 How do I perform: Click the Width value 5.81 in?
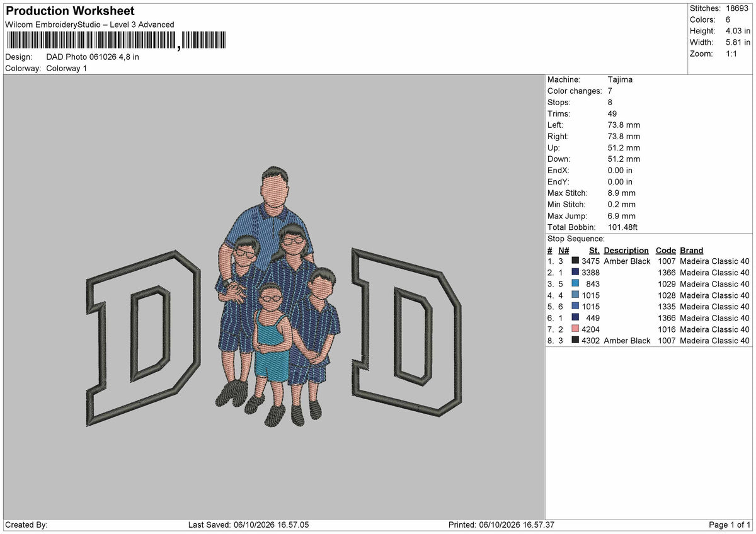(x=738, y=42)
